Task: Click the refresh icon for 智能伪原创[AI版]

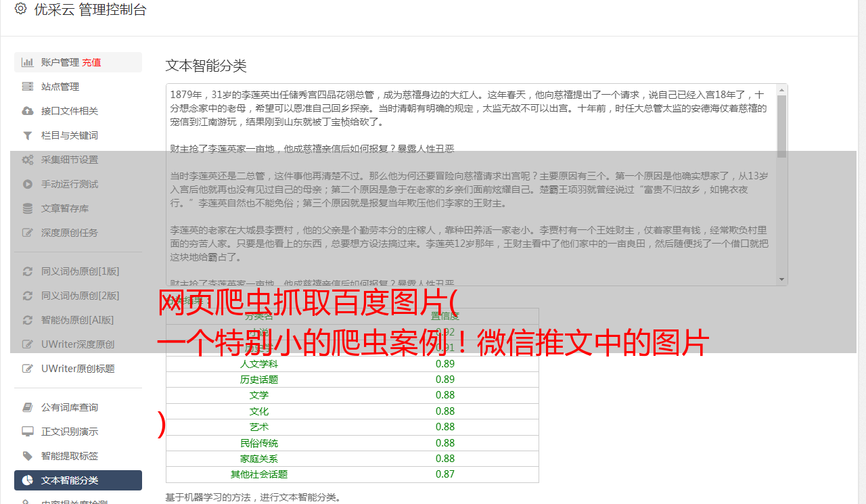Action: [x=28, y=320]
